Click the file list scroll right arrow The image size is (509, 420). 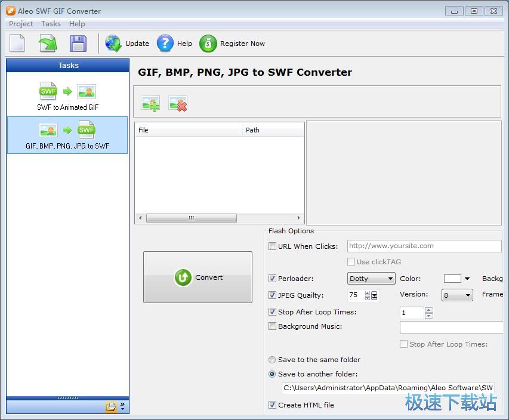click(298, 218)
